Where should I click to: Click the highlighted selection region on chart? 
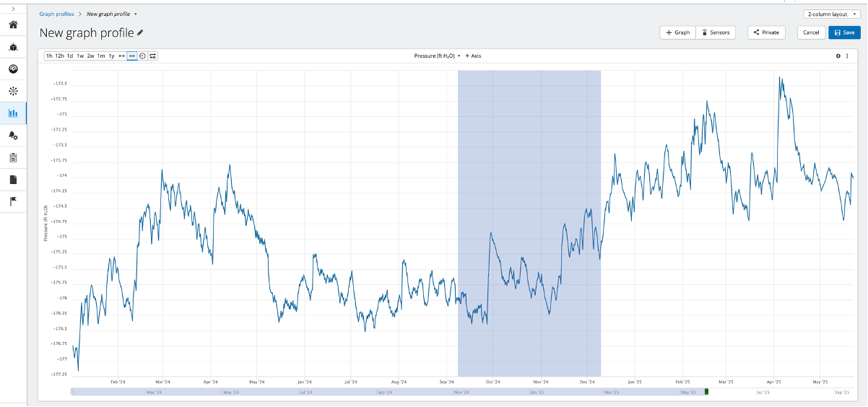tap(529, 224)
